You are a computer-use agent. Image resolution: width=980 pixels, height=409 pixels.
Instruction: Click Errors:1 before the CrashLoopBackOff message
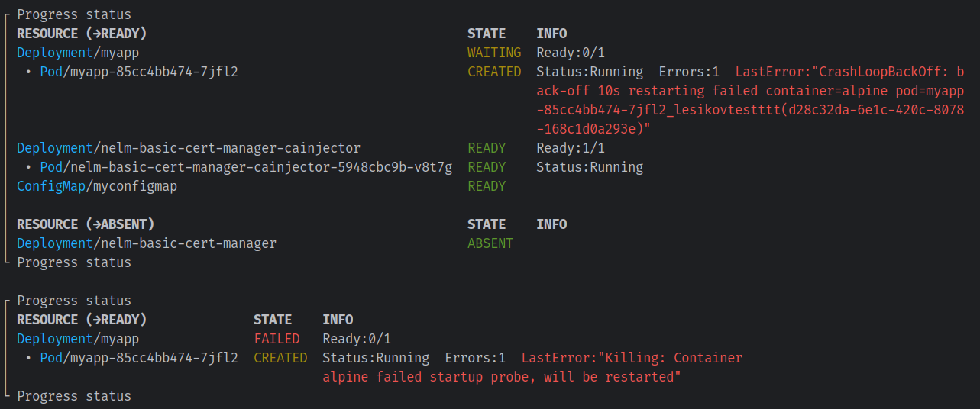pyautogui.click(x=689, y=72)
